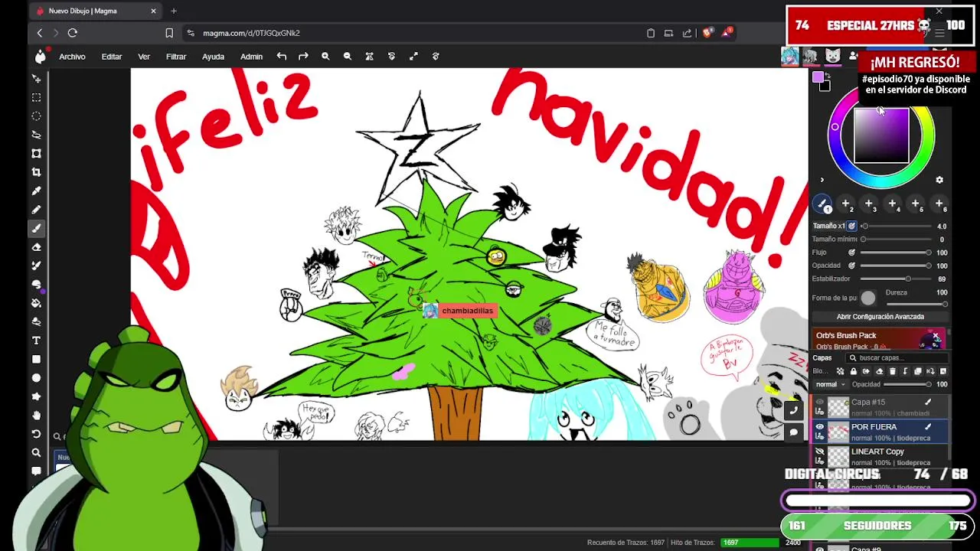Open the normal blend mode dropdown
This screenshot has width=980, height=551.
[x=829, y=384]
